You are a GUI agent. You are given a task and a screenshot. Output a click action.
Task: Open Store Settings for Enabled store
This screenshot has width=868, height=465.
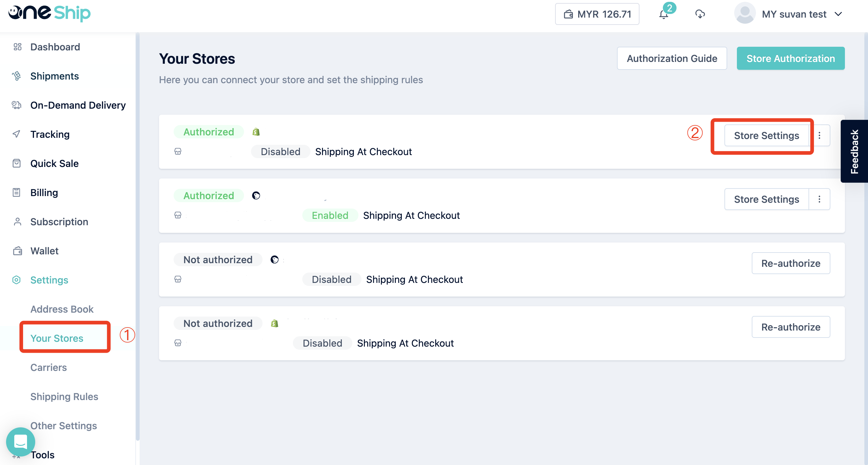click(767, 199)
